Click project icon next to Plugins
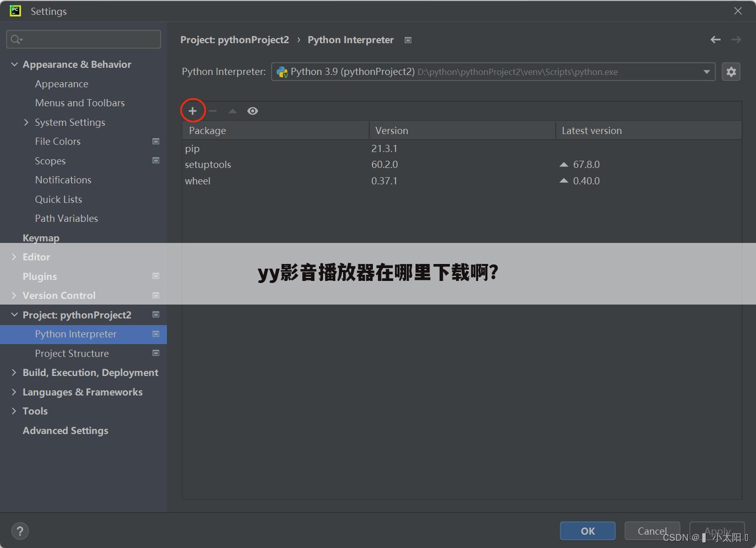 (156, 276)
